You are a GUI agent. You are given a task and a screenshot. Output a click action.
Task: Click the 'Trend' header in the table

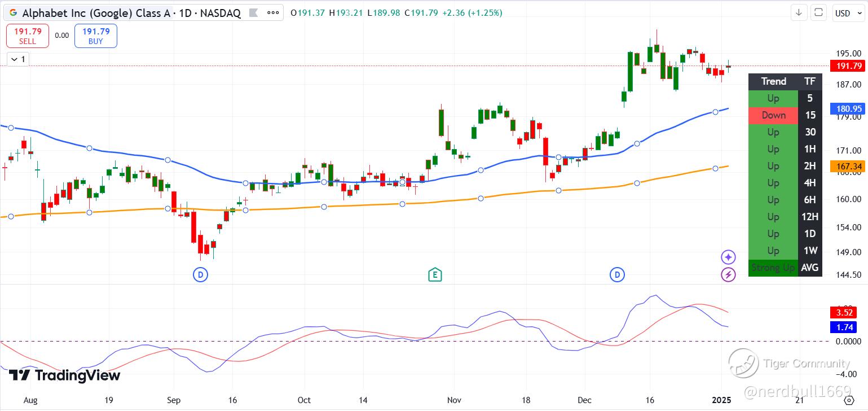[x=773, y=81]
